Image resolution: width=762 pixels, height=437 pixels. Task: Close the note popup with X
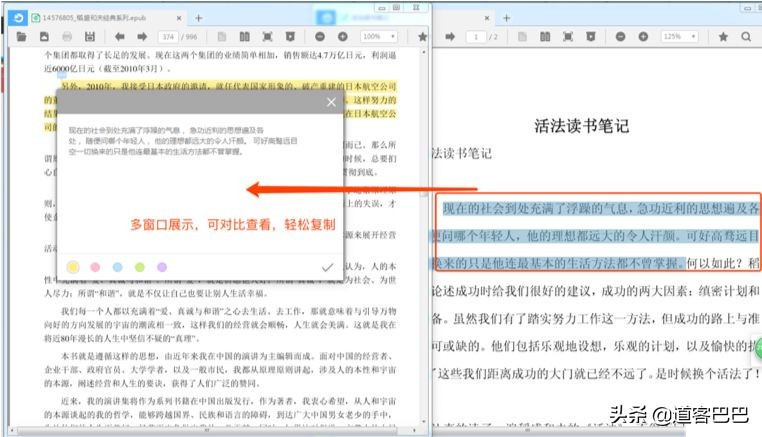[331, 102]
